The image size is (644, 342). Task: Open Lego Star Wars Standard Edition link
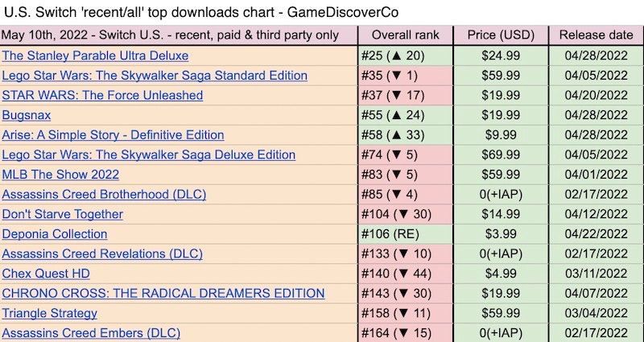coord(155,76)
